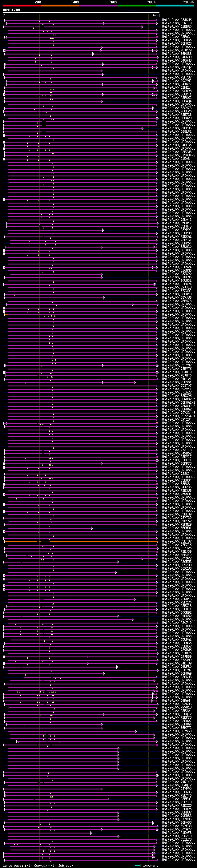Select subject label UniRef100_B6H8S8
Screen dimensions: 197x868
tap(177, 54)
